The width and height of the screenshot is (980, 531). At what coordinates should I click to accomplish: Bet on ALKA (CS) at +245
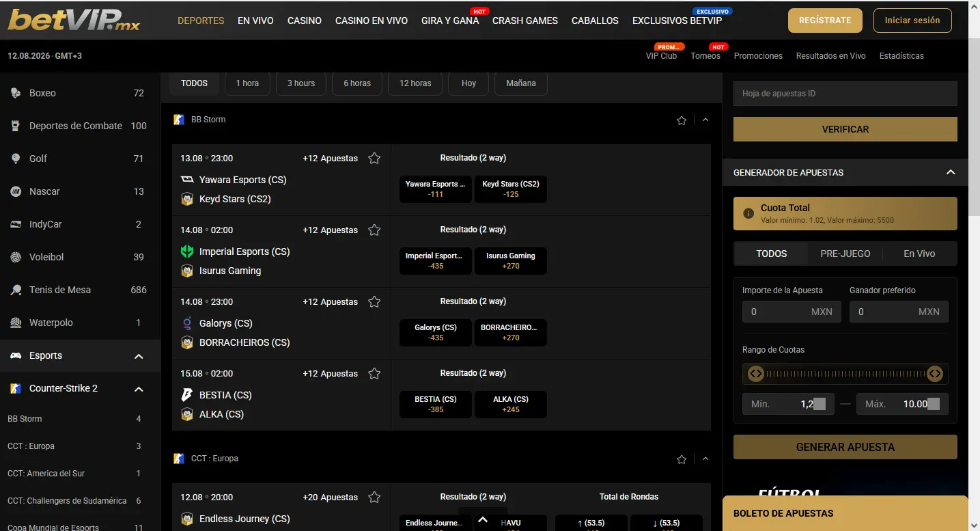pyautogui.click(x=511, y=405)
